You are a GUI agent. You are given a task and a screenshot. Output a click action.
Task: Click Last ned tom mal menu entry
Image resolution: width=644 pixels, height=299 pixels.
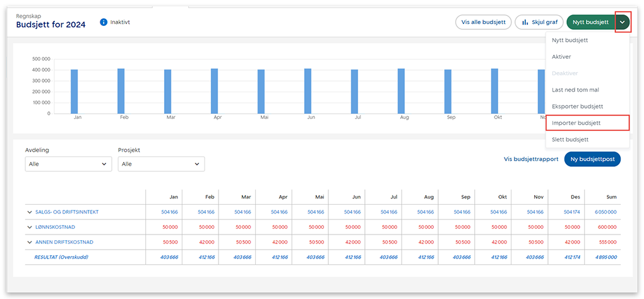pyautogui.click(x=575, y=90)
